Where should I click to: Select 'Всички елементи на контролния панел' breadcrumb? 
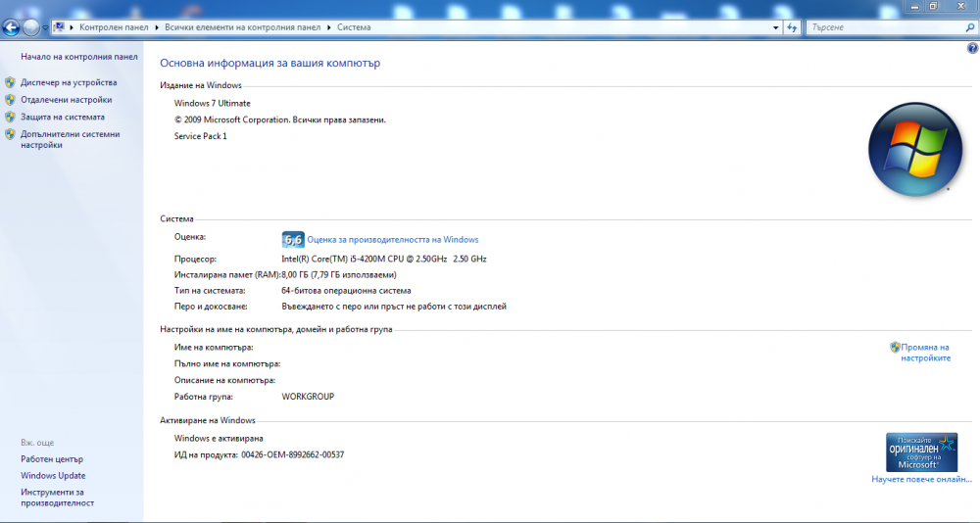(x=242, y=27)
